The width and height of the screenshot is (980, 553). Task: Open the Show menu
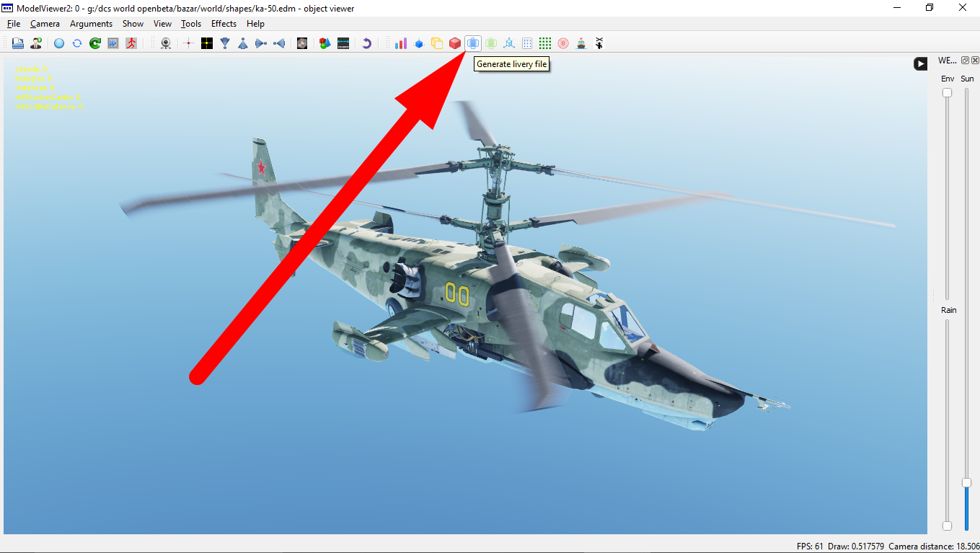[133, 24]
